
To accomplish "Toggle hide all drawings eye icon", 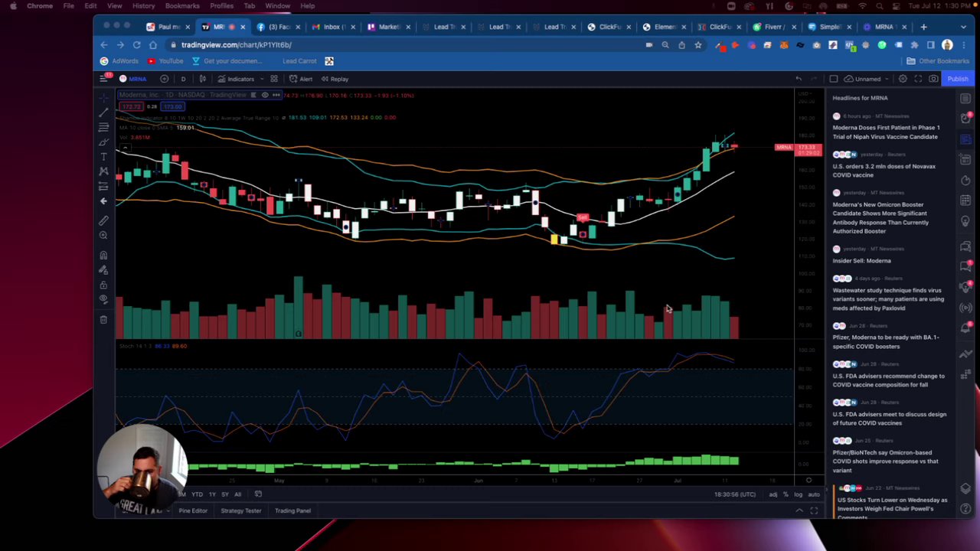I will click(103, 299).
